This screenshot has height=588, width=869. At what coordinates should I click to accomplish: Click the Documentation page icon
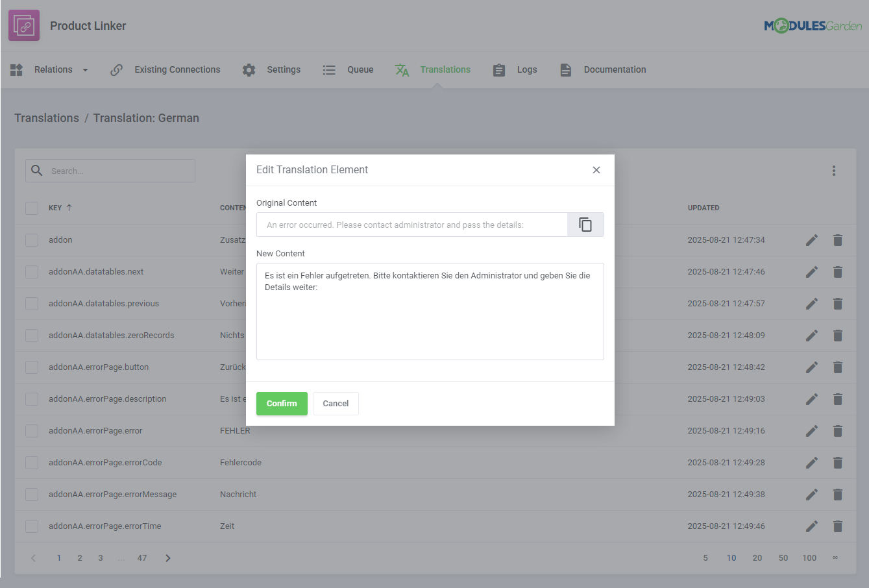[565, 69]
